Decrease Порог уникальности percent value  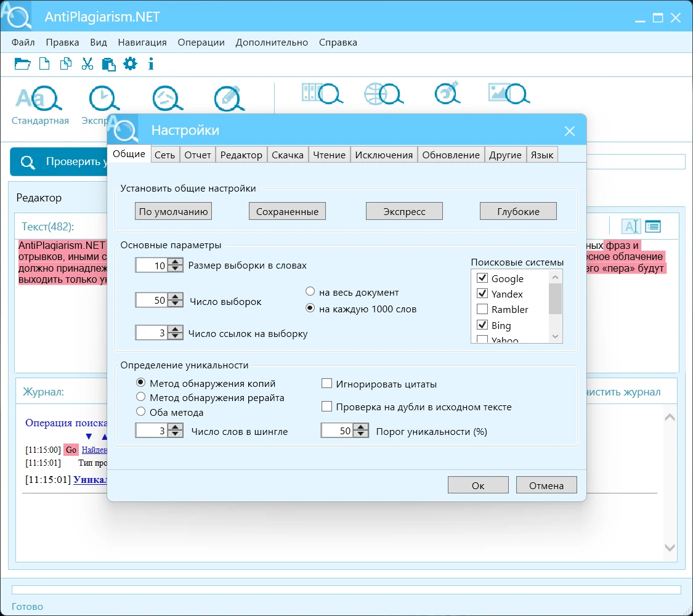click(x=361, y=434)
